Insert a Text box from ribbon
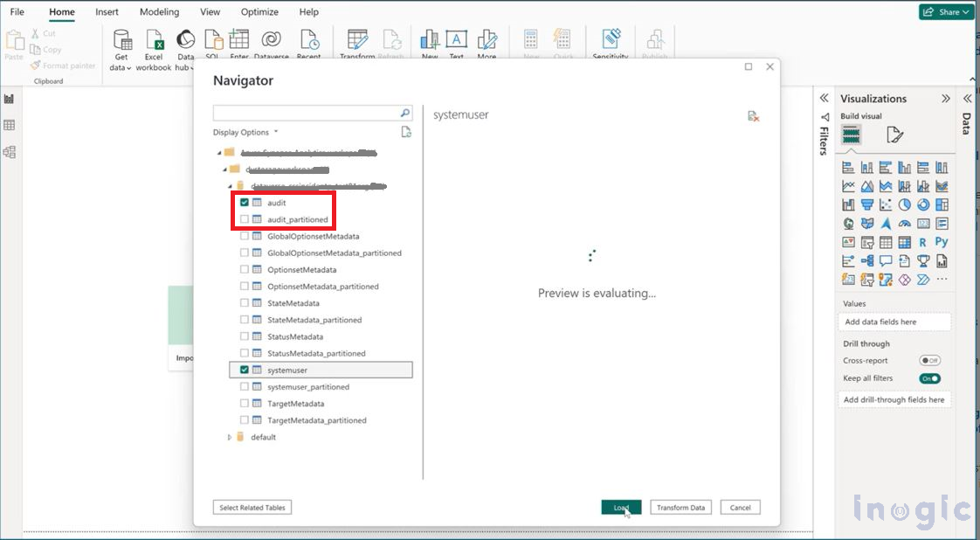This screenshot has width=980, height=540. (456, 40)
